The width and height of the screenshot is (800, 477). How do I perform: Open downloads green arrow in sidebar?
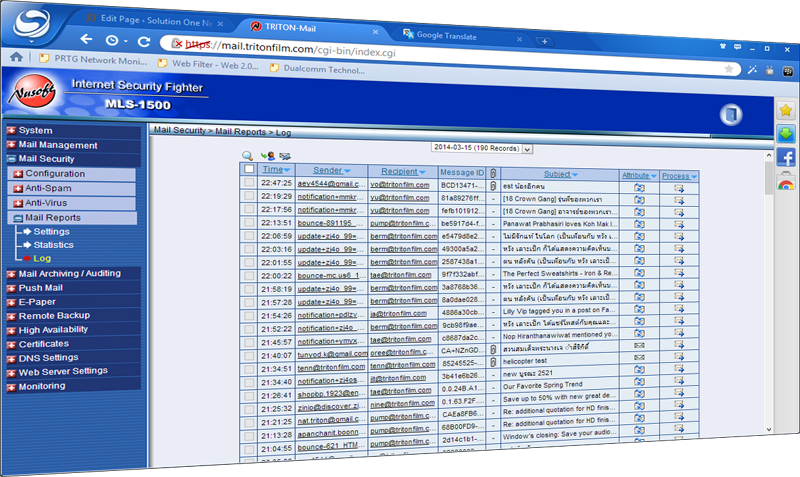click(x=786, y=134)
